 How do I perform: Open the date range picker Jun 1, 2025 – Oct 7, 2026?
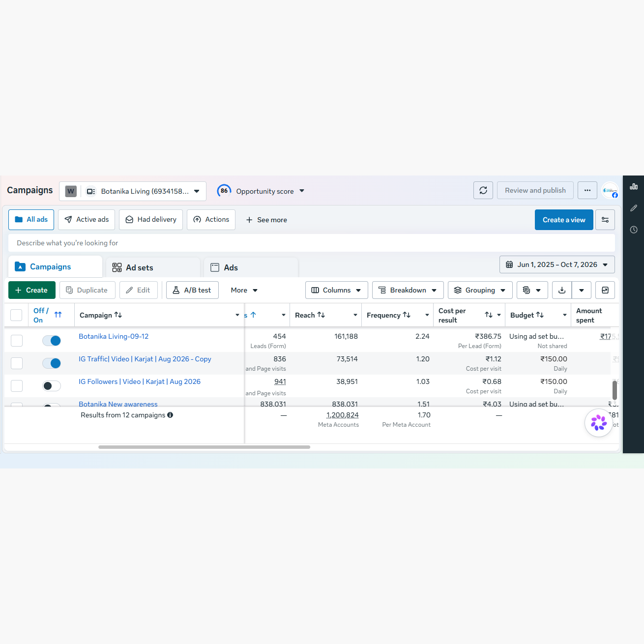(x=557, y=264)
